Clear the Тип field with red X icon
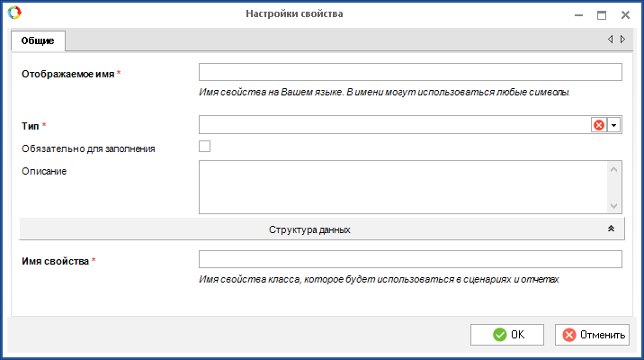644x360 pixels. click(599, 125)
